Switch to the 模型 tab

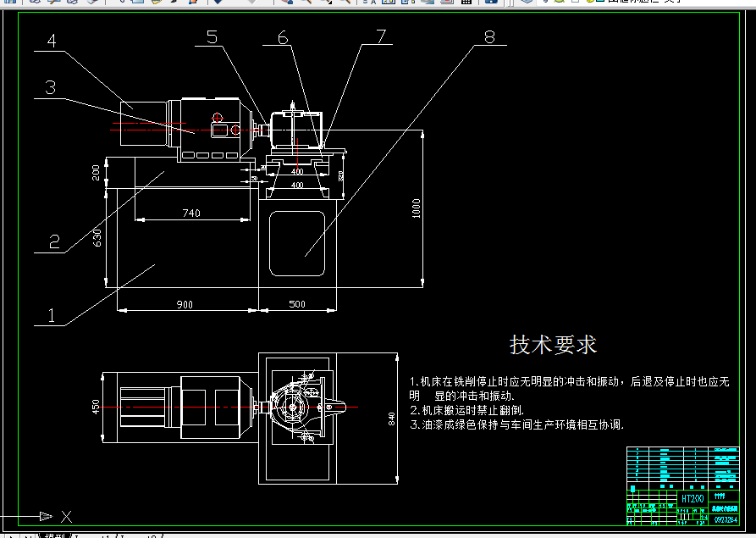click(53, 535)
